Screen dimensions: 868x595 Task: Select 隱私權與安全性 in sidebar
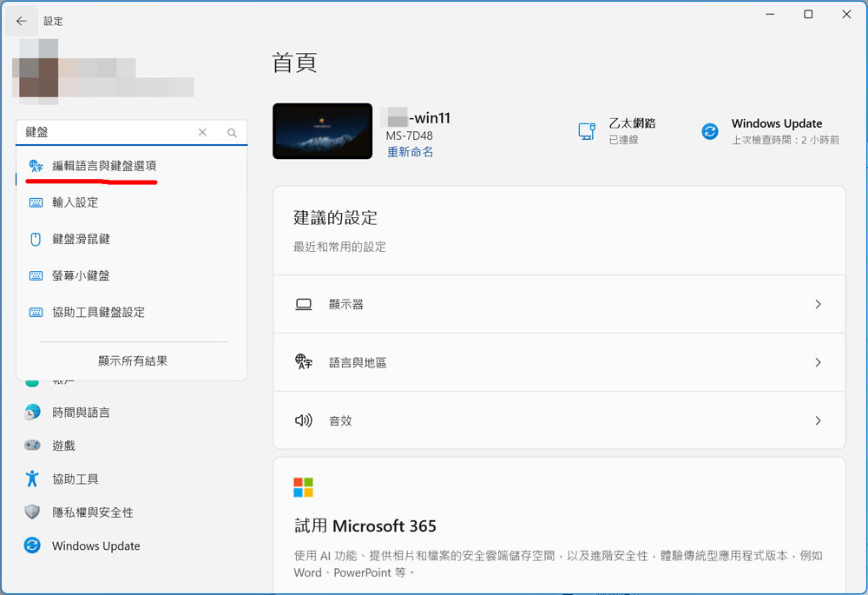click(132, 512)
